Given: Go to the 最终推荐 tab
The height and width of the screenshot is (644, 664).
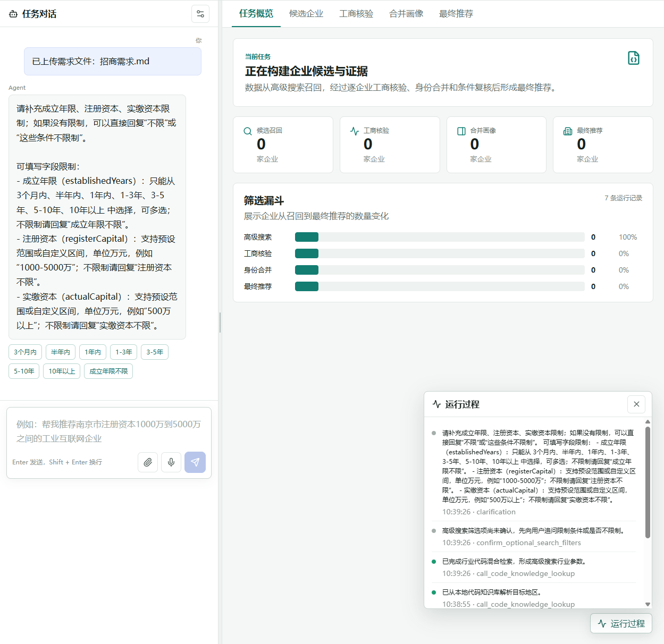Looking at the screenshot, I should click(x=456, y=14).
